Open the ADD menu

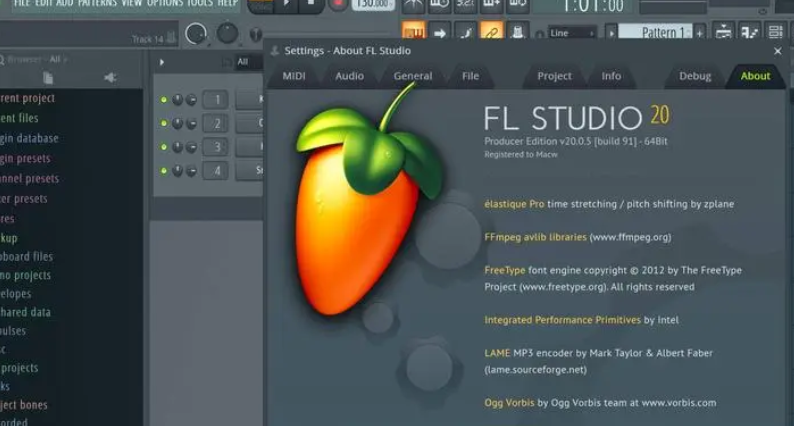point(65,3)
